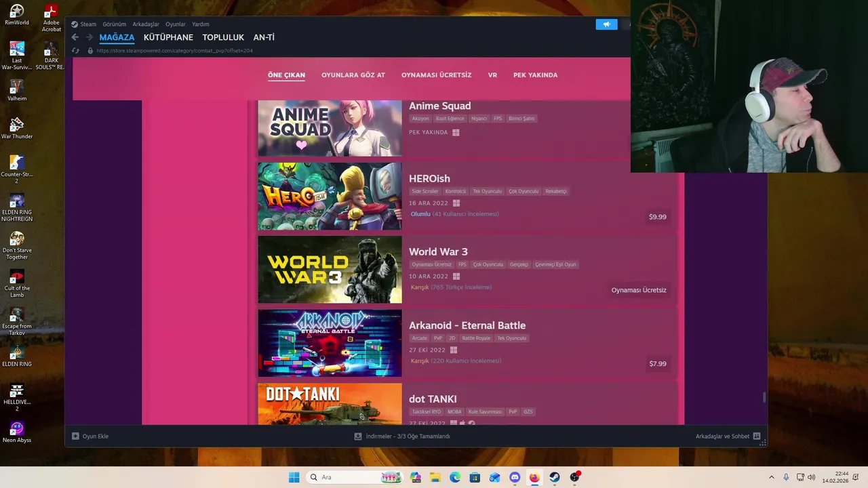Open the Yardım menu

pos(200,24)
